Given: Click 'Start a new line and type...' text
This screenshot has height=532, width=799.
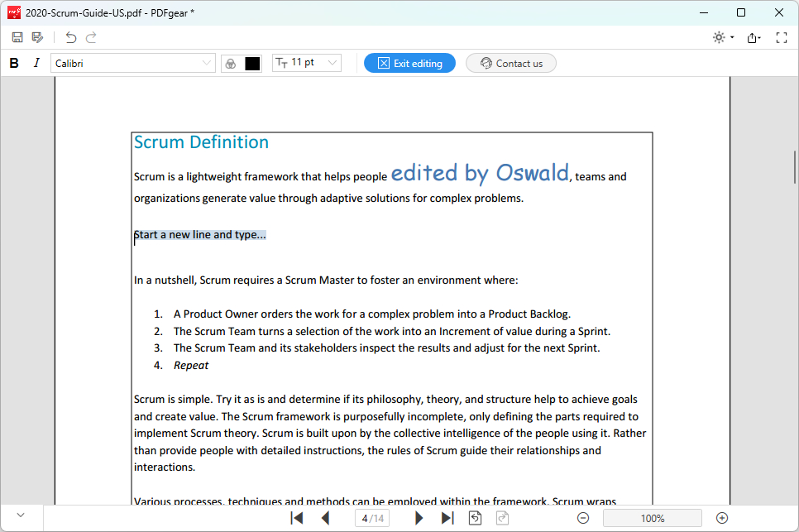Looking at the screenshot, I should point(200,235).
